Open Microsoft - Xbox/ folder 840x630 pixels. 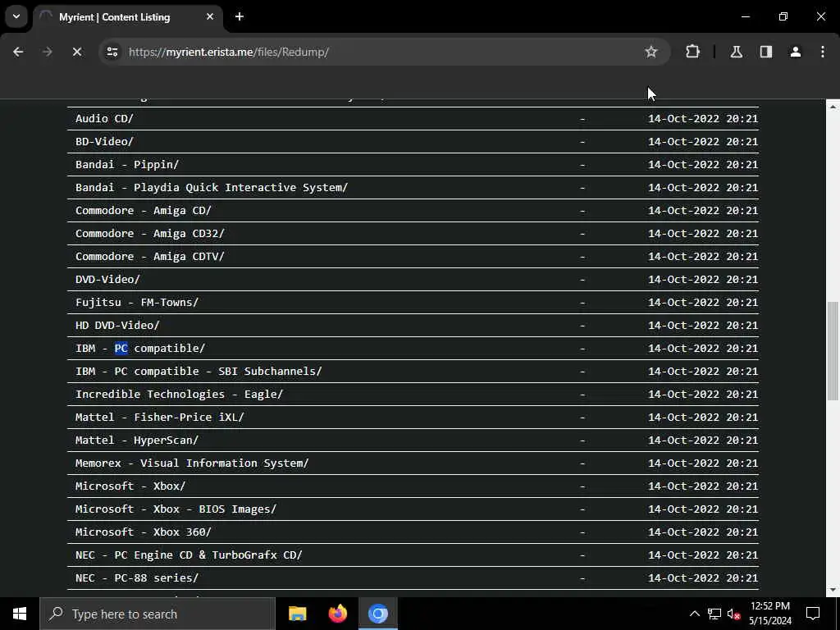pyautogui.click(x=130, y=486)
